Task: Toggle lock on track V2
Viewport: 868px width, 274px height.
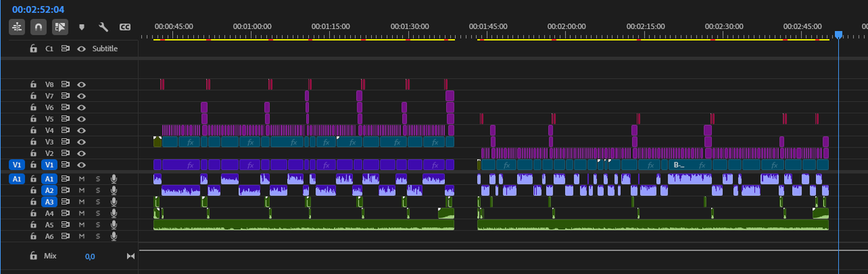Action: [x=33, y=153]
